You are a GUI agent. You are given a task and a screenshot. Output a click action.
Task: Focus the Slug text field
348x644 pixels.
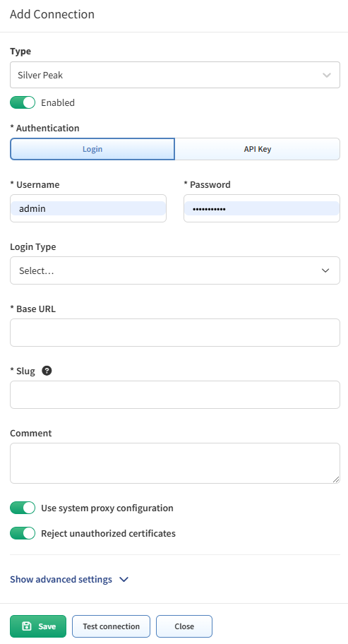[x=175, y=395]
